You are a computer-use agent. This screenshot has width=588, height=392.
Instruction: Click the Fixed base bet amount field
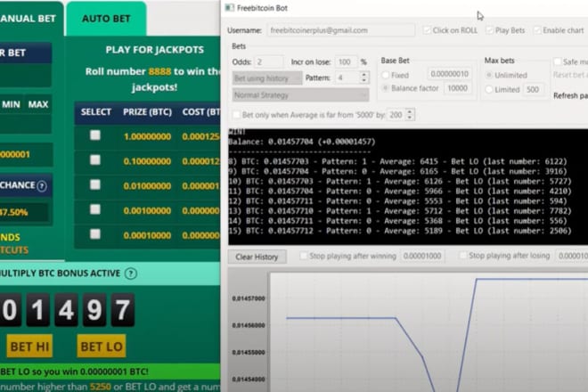(x=449, y=74)
